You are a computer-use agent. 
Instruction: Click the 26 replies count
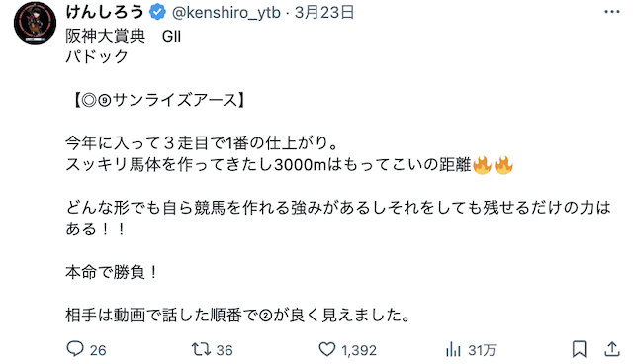(98, 350)
